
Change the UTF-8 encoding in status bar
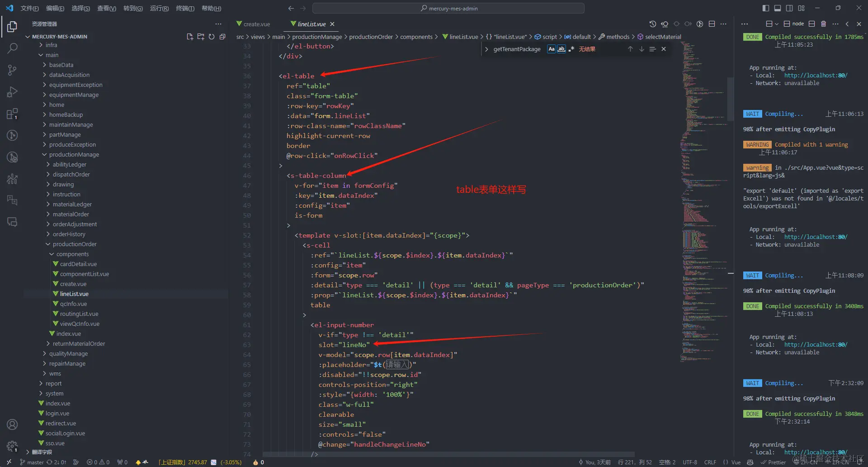pos(690,462)
